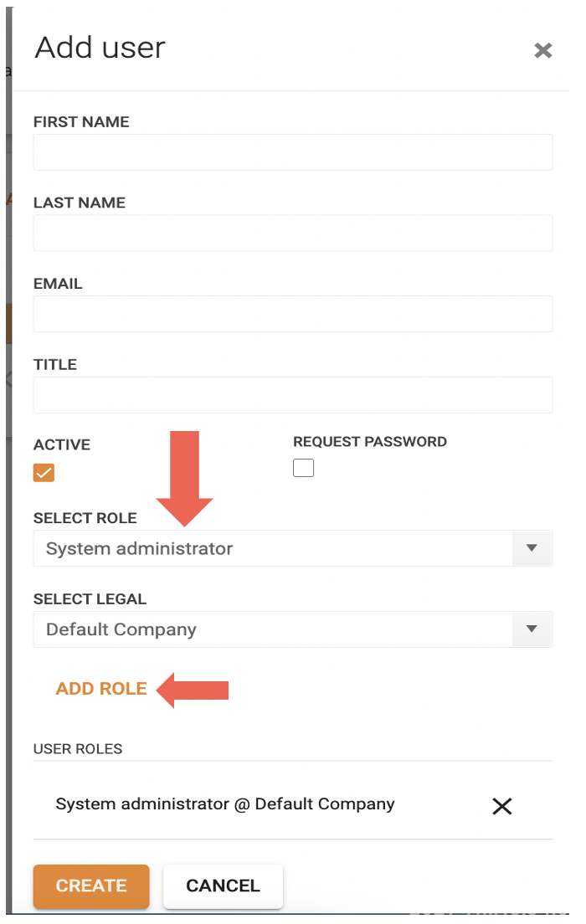
Task: Close the Add user dialog
Action: [x=543, y=51]
